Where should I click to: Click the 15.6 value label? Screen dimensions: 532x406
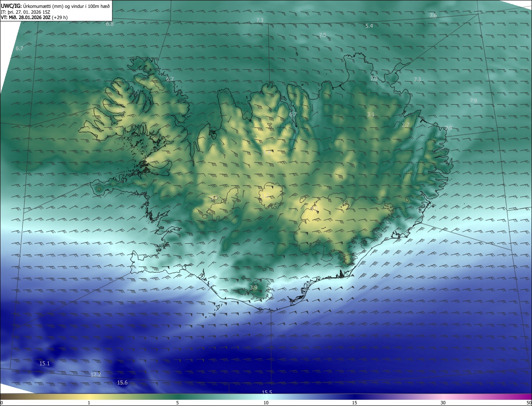pos(123,383)
